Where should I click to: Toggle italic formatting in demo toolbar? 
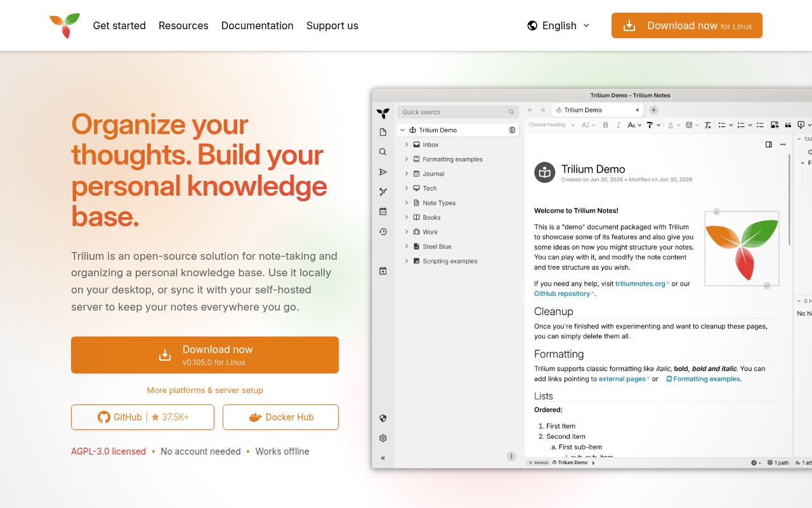coord(618,125)
